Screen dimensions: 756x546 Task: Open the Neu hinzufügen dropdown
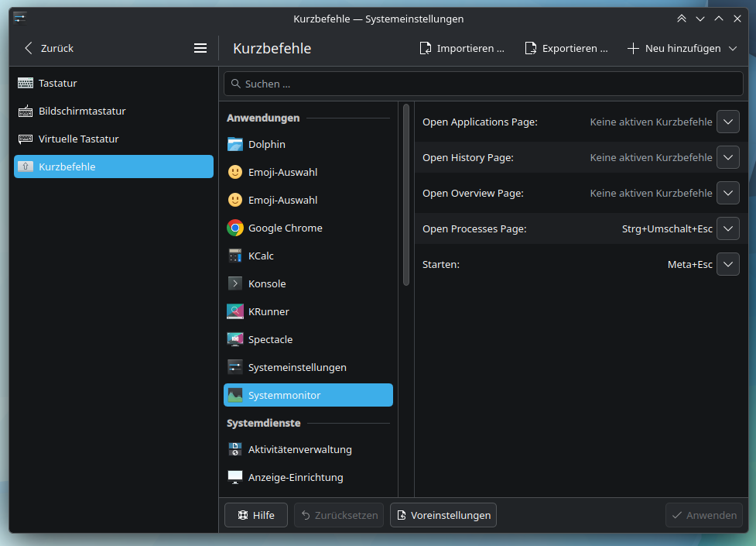(x=682, y=48)
